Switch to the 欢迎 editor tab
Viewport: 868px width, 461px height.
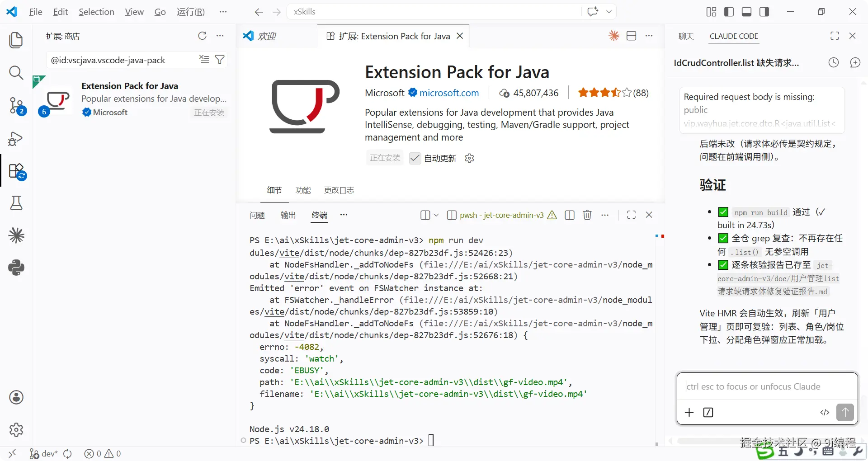pyautogui.click(x=267, y=36)
